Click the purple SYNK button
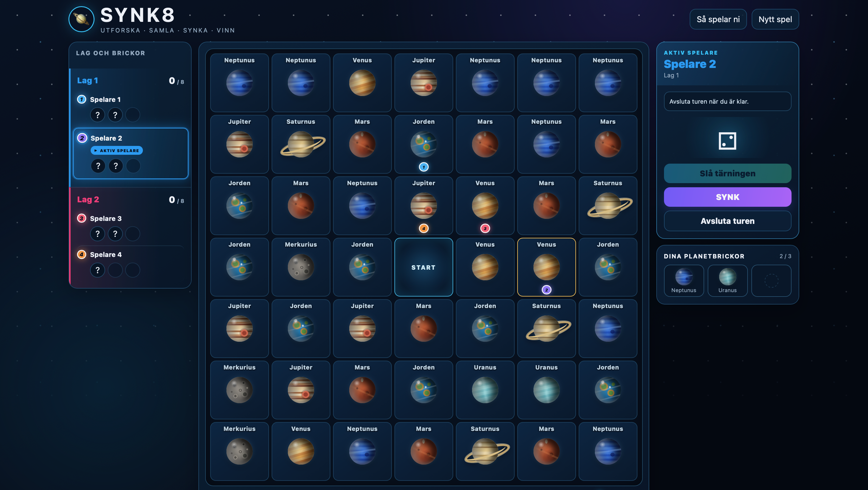This screenshot has width=868, height=490. point(727,197)
